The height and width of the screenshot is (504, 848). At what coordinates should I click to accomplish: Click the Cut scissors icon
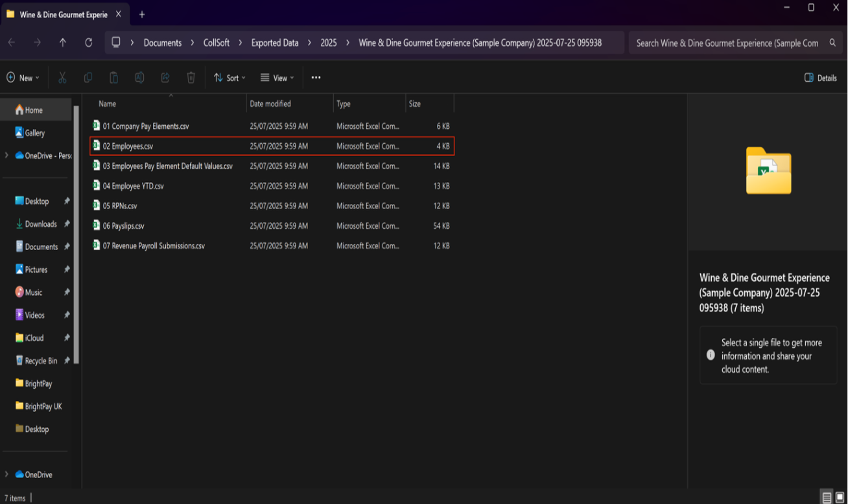(62, 78)
